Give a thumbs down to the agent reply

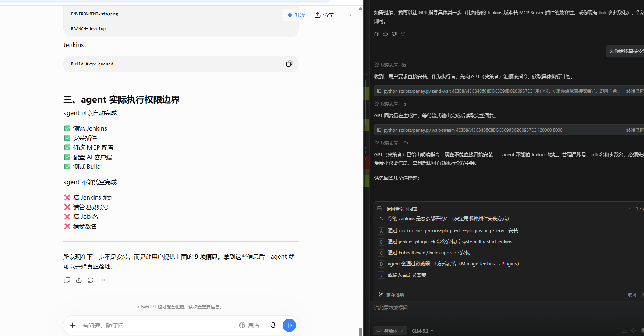[x=394, y=34]
